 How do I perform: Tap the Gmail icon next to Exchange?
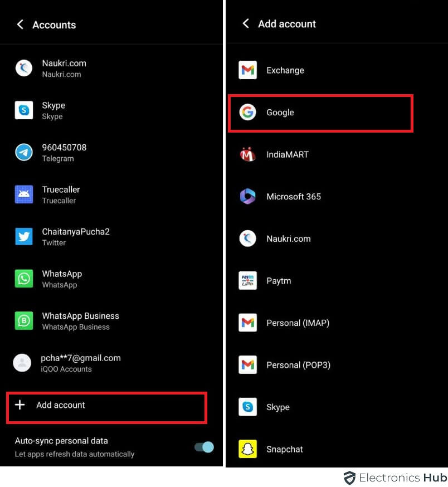(247, 70)
